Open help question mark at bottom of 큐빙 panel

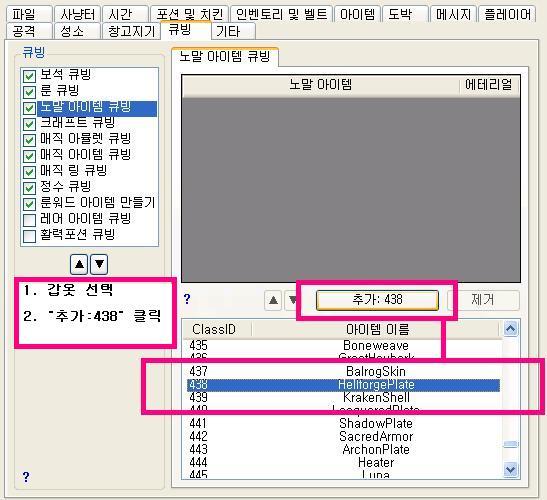point(26,476)
